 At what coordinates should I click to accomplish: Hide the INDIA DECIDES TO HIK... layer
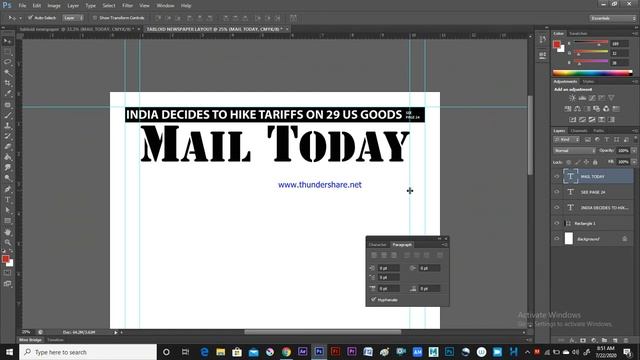click(557, 207)
